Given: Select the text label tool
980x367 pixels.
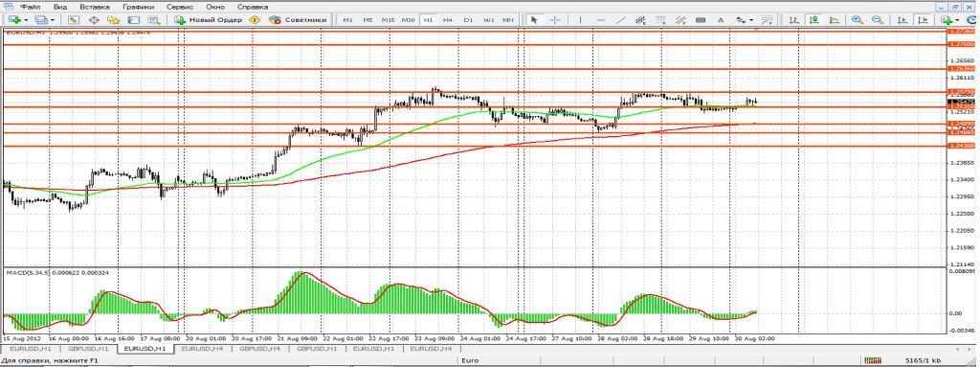Looking at the screenshot, I should (x=721, y=20).
